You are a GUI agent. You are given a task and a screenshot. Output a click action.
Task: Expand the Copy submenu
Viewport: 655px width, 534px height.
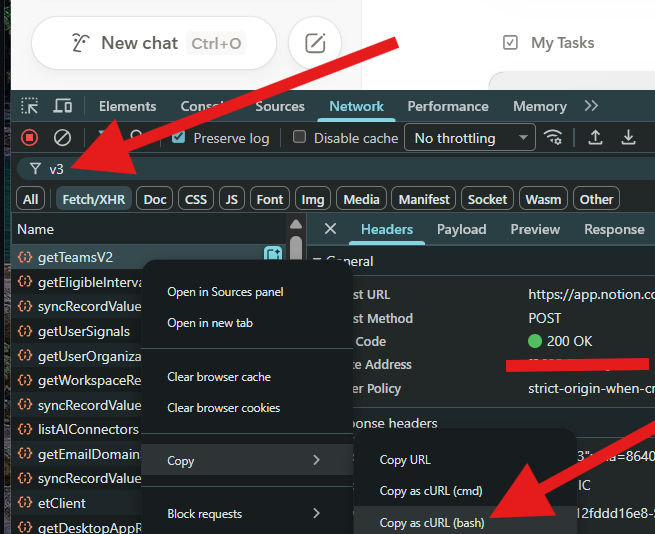pyautogui.click(x=247, y=460)
